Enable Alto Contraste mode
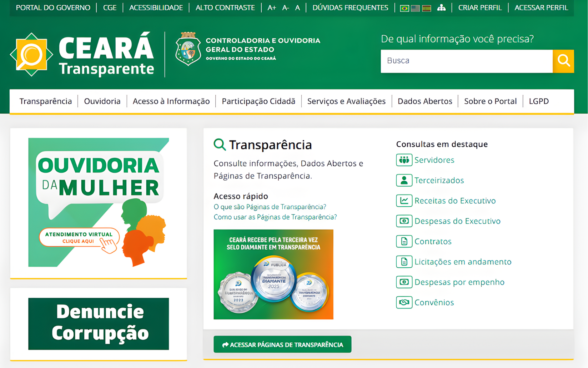The height and width of the screenshot is (368, 588). tap(225, 7)
